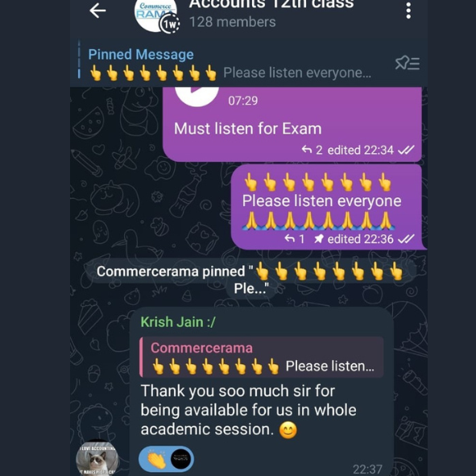Go back using the arrow icon
Screen dimensions: 476x476
pyautogui.click(x=97, y=10)
